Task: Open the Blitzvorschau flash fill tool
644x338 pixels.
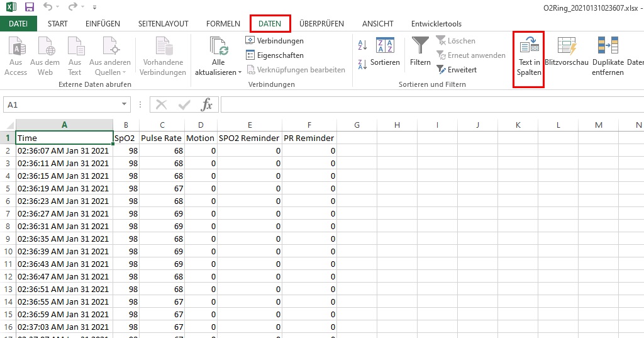Action: coord(567,47)
